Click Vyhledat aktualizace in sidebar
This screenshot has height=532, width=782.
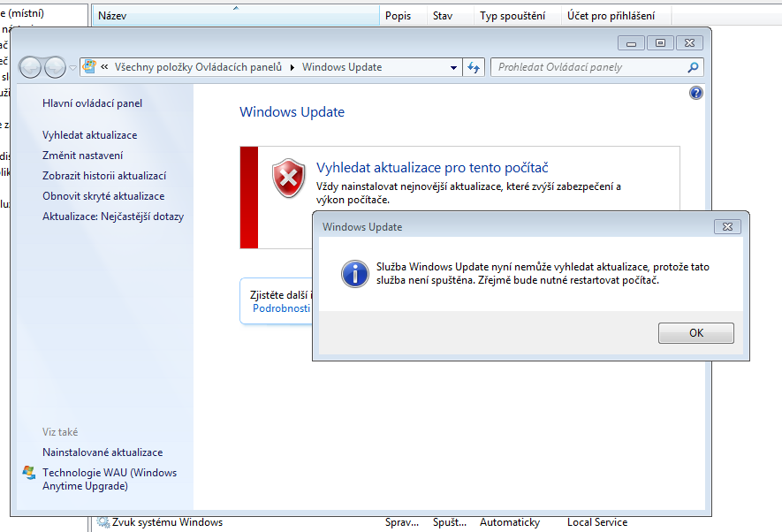(x=90, y=135)
